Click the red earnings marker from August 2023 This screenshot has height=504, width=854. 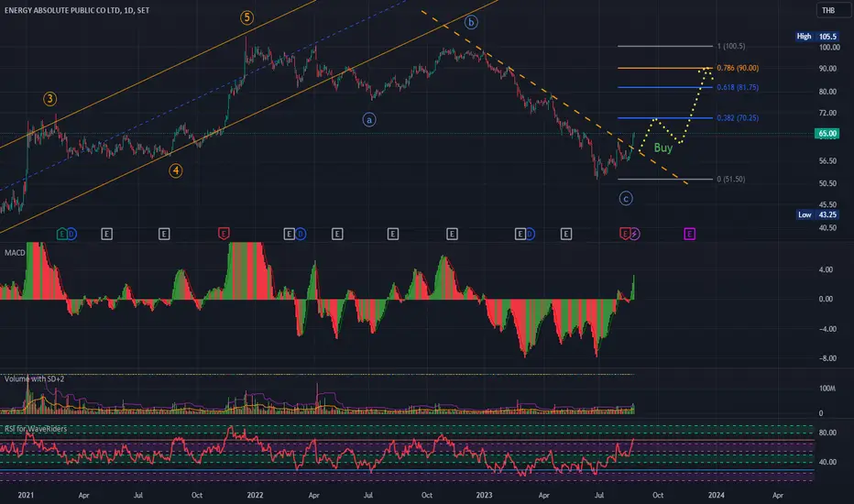point(625,235)
